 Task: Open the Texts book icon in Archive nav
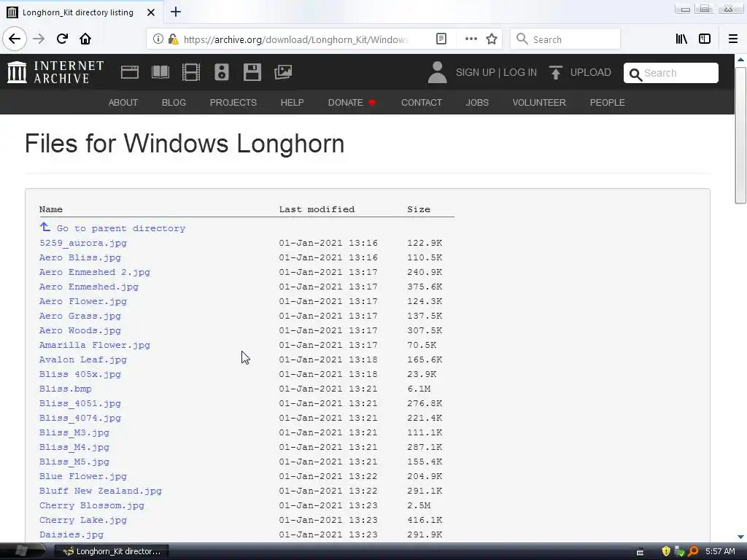click(160, 72)
